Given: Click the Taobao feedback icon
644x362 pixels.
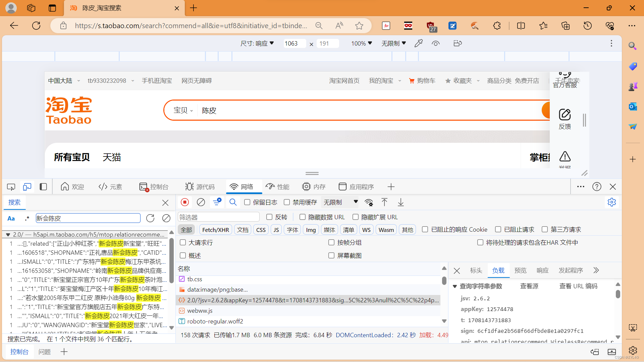Looking at the screenshot, I should (565, 119).
